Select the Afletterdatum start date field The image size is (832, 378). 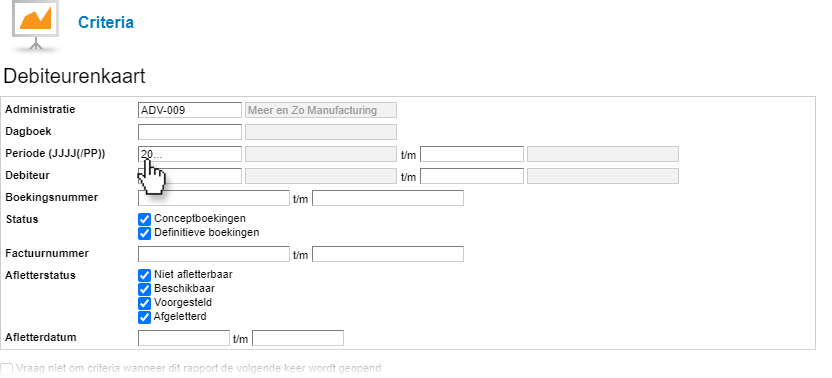[184, 338]
